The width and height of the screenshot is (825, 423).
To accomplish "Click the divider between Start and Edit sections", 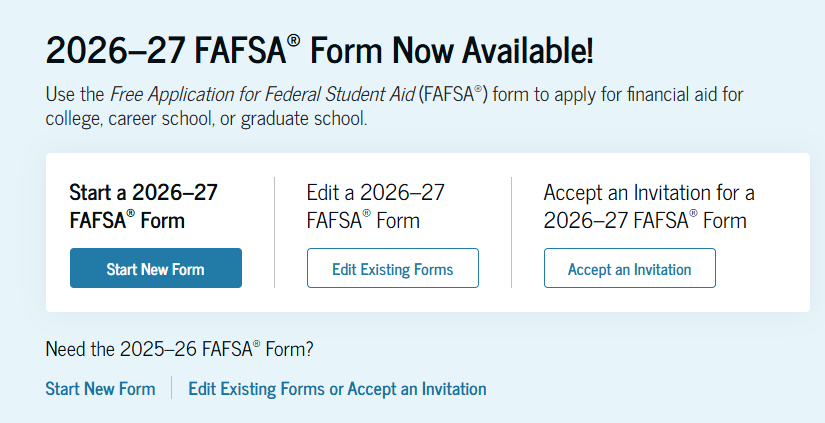I will pos(274,232).
